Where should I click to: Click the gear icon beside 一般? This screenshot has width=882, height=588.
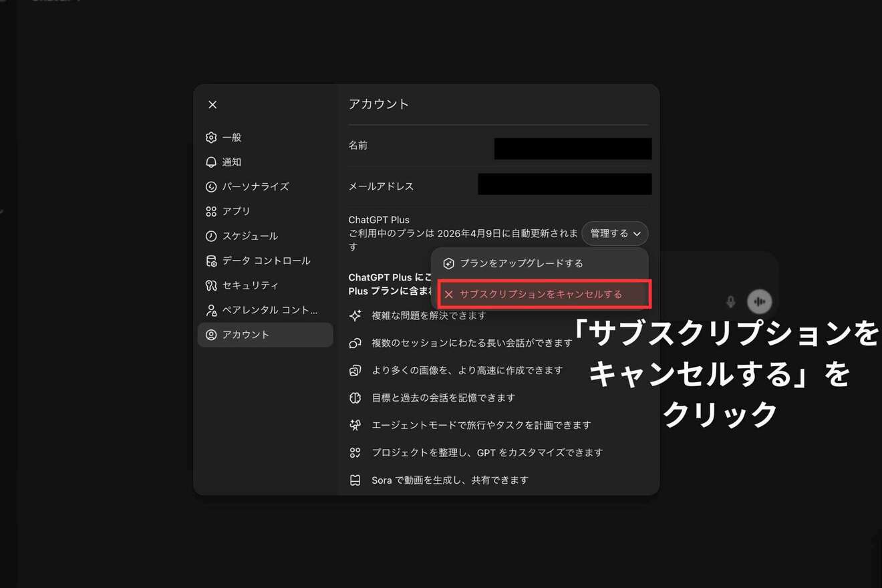[211, 138]
